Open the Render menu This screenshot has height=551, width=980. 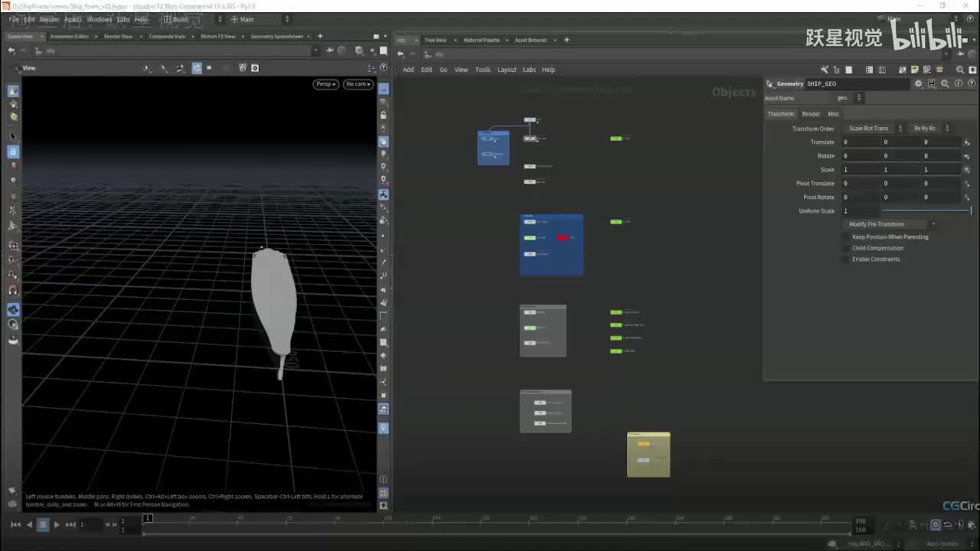pos(49,19)
